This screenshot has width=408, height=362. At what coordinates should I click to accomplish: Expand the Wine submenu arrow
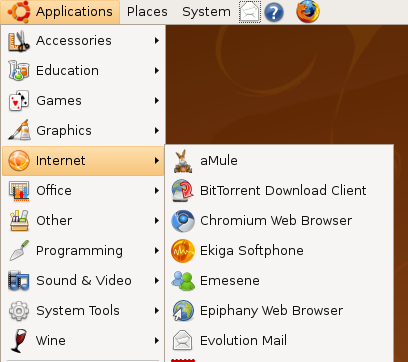[157, 341]
